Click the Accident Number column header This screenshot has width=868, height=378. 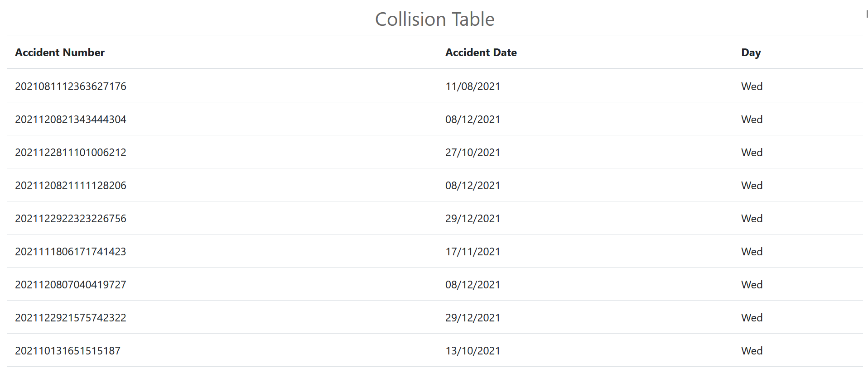60,53
